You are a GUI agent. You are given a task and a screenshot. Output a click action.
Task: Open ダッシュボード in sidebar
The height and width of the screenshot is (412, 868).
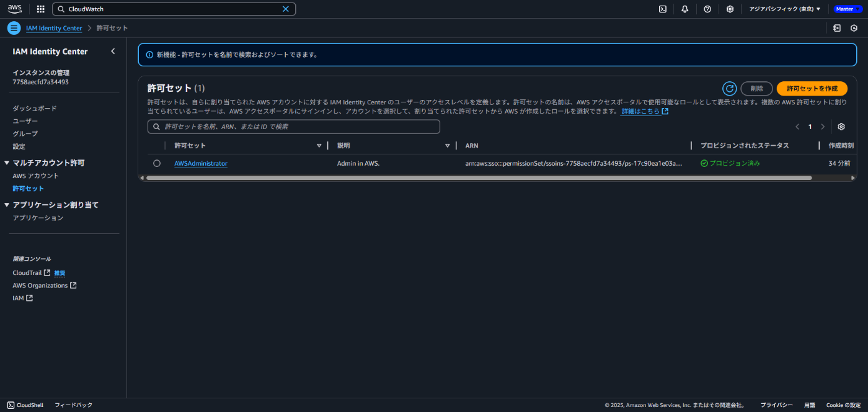click(x=35, y=109)
